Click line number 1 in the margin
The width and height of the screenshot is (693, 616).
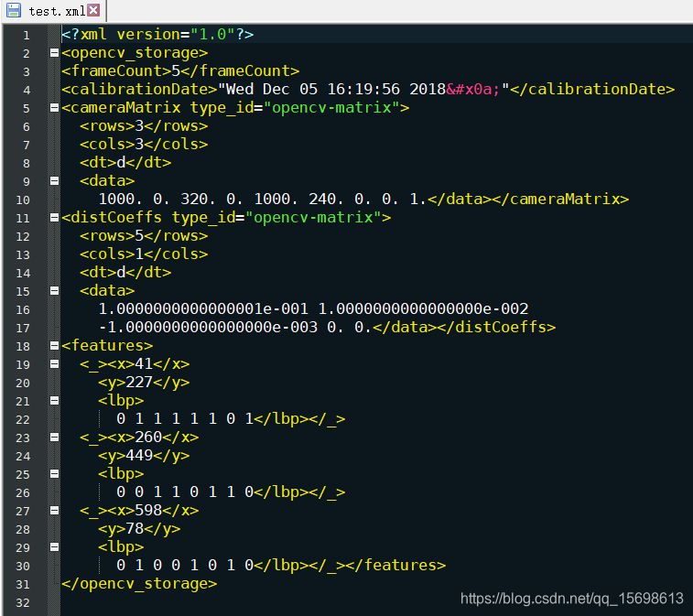click(26, 35)
